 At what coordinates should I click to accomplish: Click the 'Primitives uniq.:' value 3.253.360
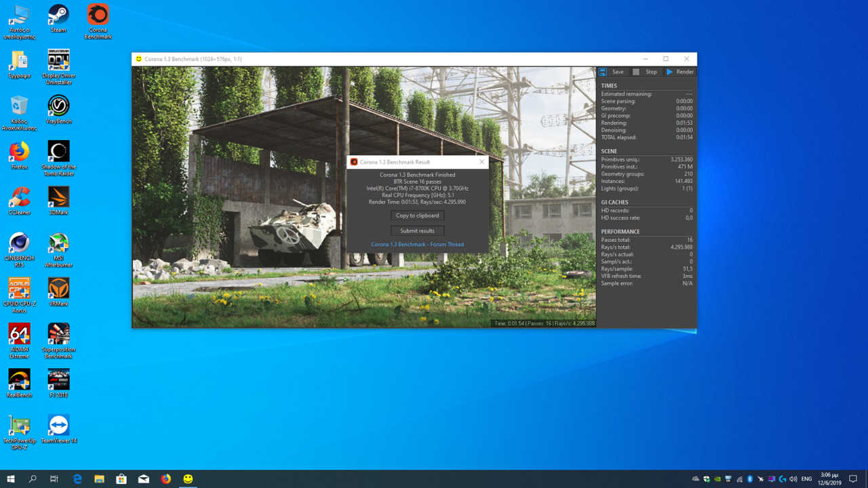tap(681, 160)
